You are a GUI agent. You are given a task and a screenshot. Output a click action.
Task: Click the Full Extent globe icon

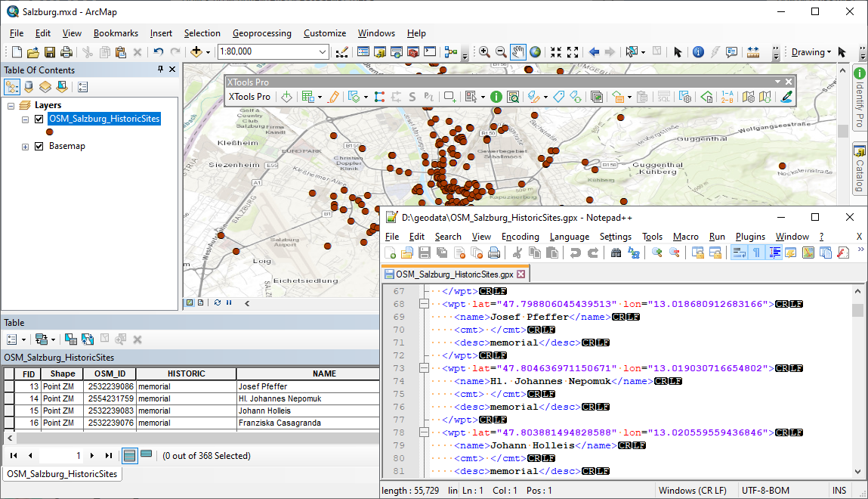coord(536,52)
